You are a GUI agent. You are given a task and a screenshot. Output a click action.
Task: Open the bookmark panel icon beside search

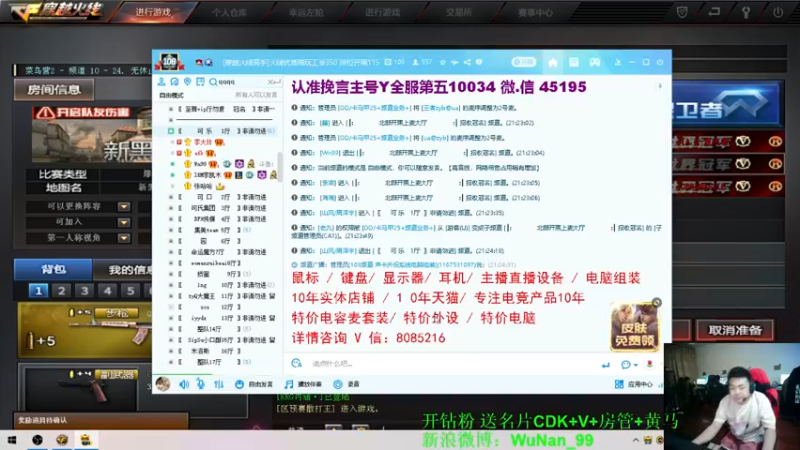200,82
